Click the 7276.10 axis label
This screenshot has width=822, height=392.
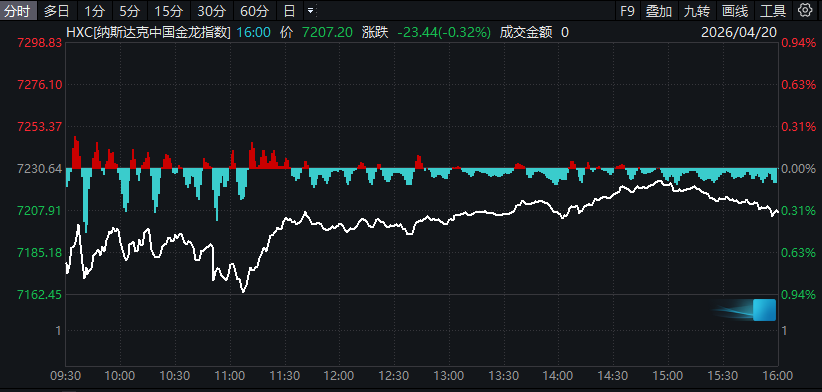[x=40, y=85]
